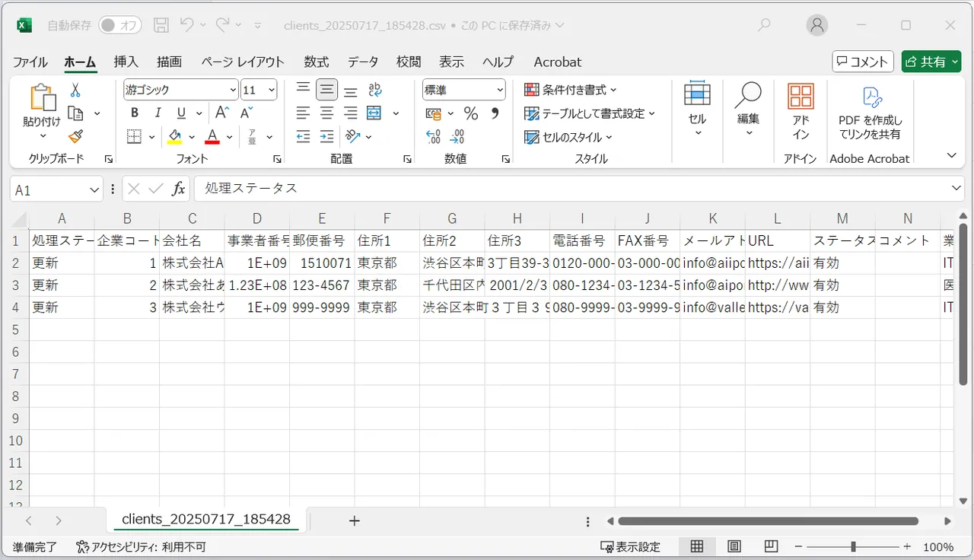Viewport: 974px width, 560px height.
Task: Expand the Name Box dropdown arrow
Action: tap(95, 189)
